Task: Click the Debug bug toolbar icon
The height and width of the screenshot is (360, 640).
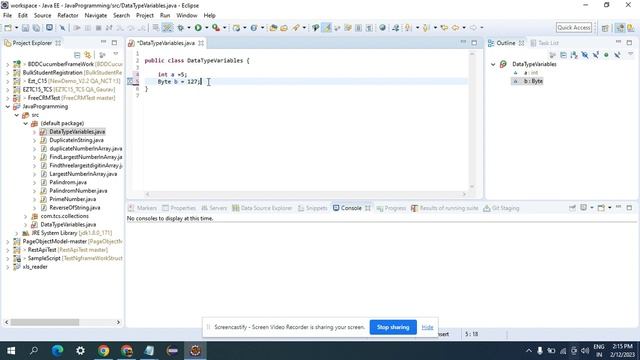Action: pos(180,28)
